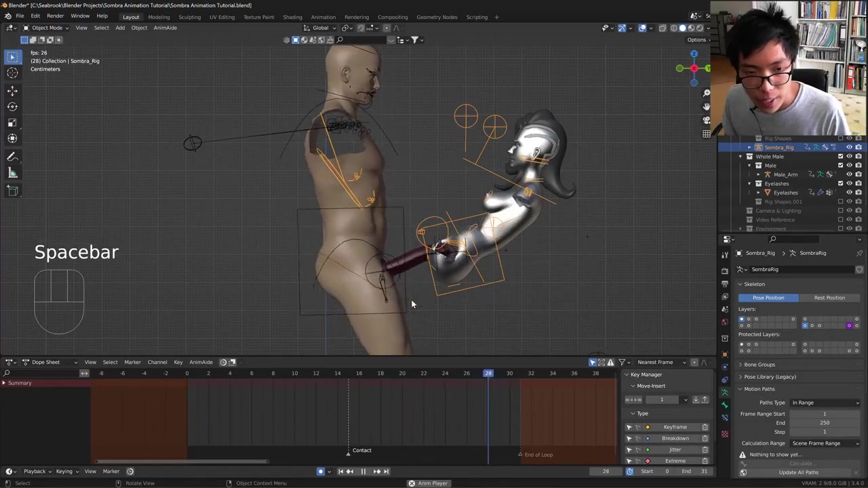This screenshot has height=488, width=868.
Task: Open the Animation workspace tab
Action: pyautogui.click(x=323, y=17)
